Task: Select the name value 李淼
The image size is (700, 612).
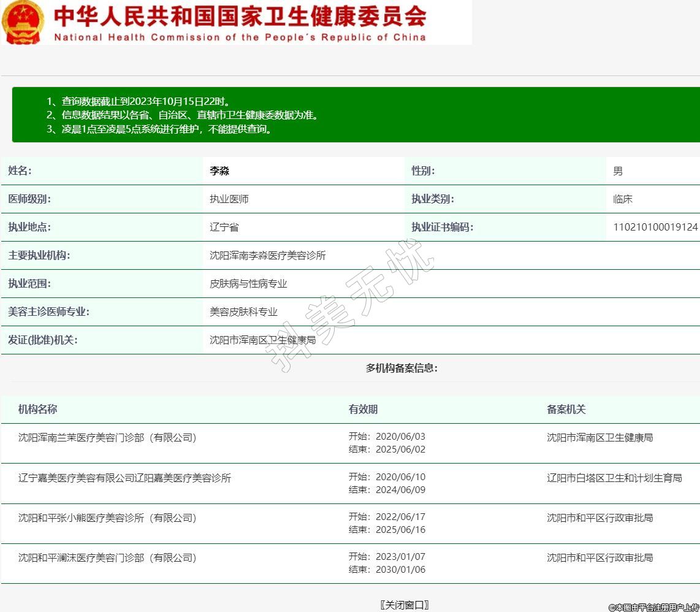Action: click(x=219, y=171)
